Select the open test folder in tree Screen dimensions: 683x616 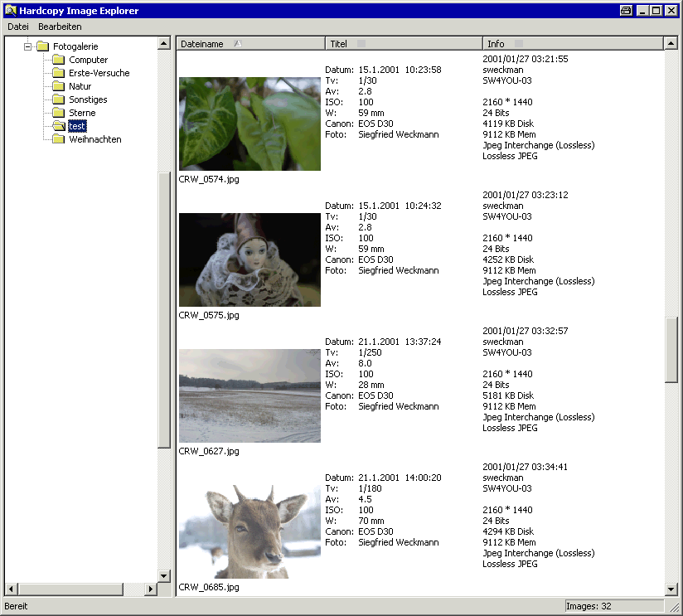[x=77, y=126]
